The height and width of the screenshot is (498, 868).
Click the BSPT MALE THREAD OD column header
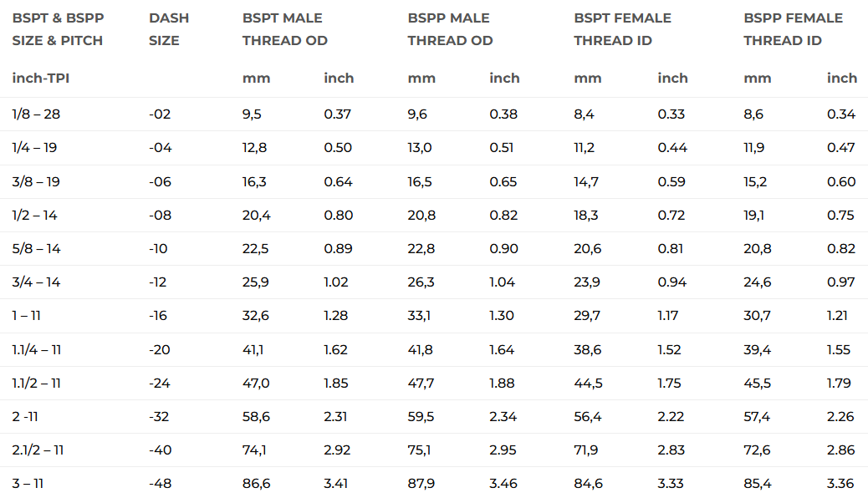point(284,29)
